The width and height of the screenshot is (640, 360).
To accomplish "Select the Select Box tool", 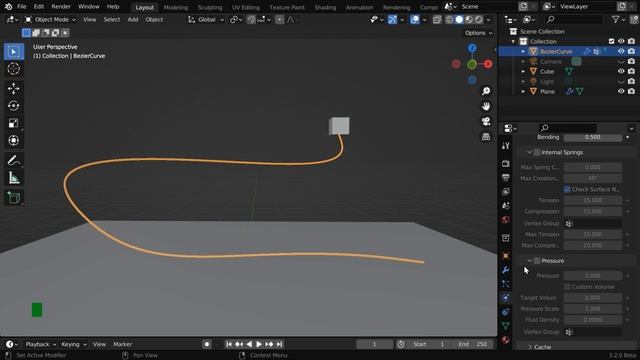I will 13,52.
